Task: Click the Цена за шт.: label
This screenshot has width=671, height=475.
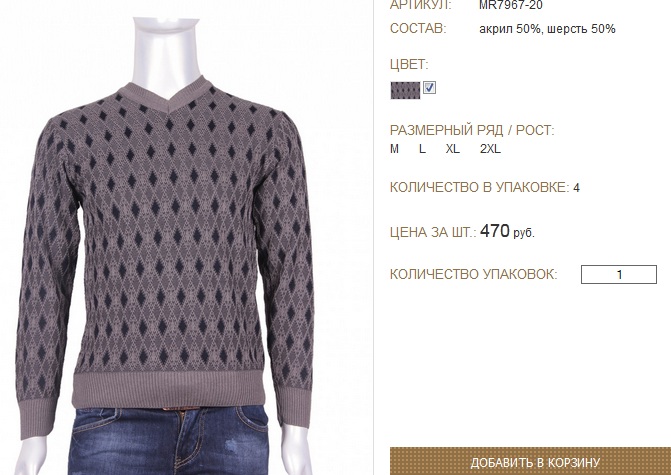Action: (x=433, y=232)
